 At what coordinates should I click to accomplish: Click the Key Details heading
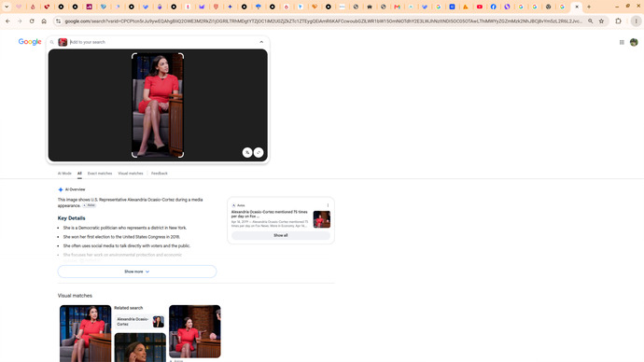72,218
